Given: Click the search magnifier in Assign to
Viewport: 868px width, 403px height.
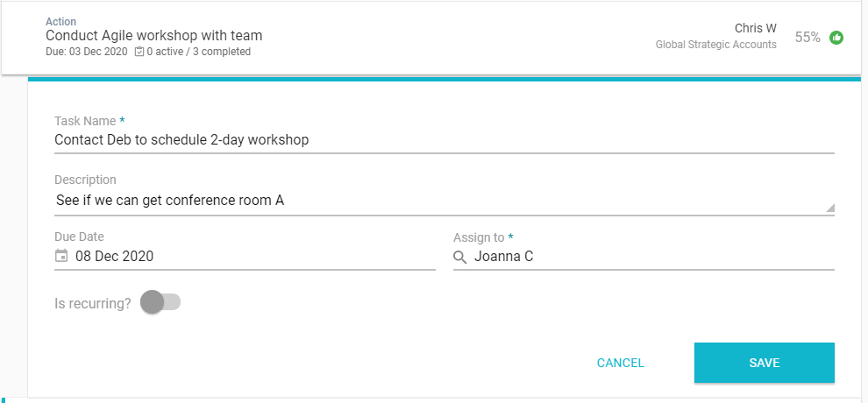Looking at the screenshot, I should pyautogui.click(x=460, y=257).
